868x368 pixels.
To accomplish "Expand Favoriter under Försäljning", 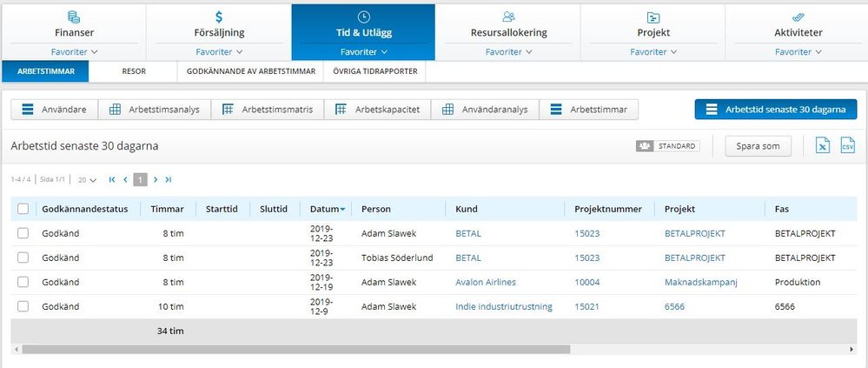I will [x=219, y=52].
